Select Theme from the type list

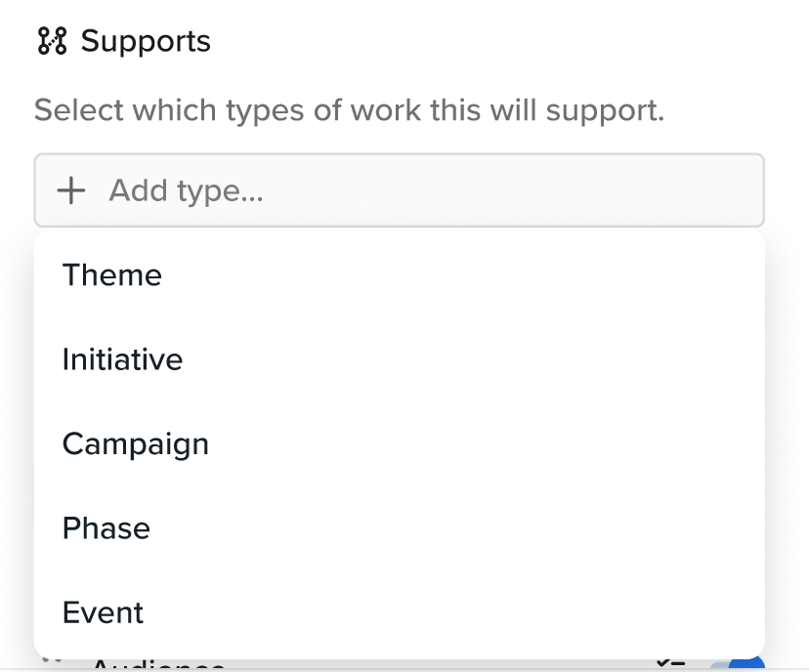(111, 275)
